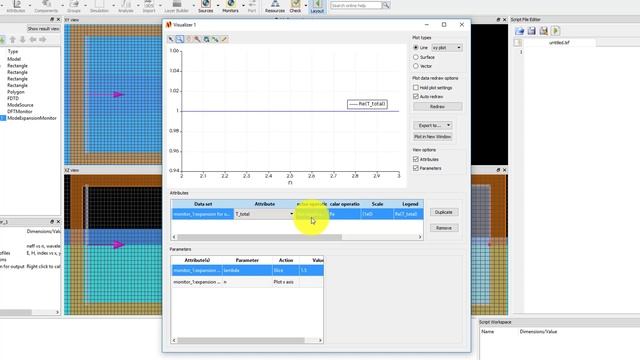Click the Remove button
The image size is (640, 360).
coord(444,228)
